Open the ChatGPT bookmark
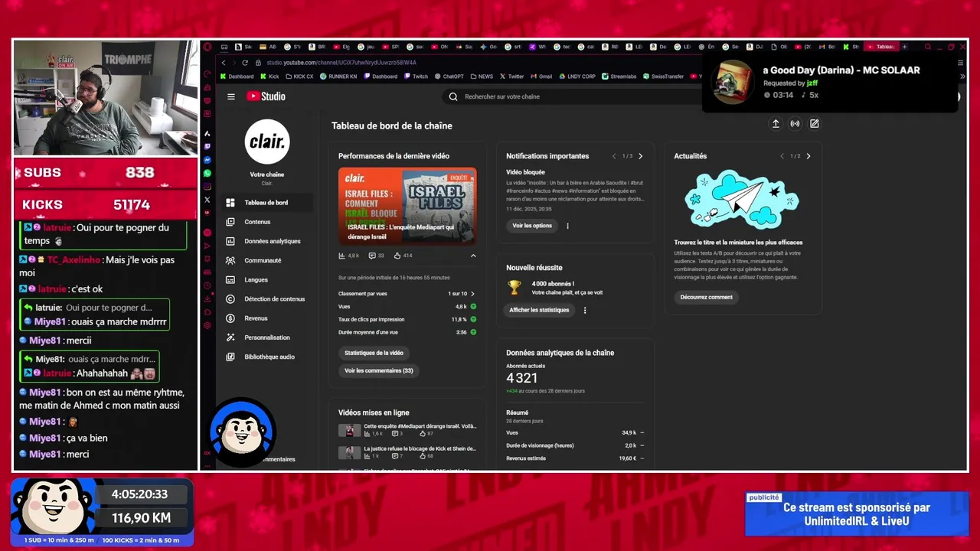This screenshot has height=551, width=980. pos(449,77)
